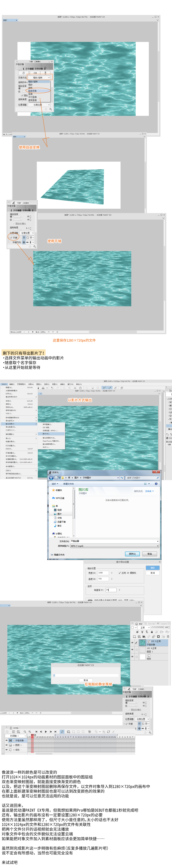Click the 文件名 field containing 平稳安静

114,541
